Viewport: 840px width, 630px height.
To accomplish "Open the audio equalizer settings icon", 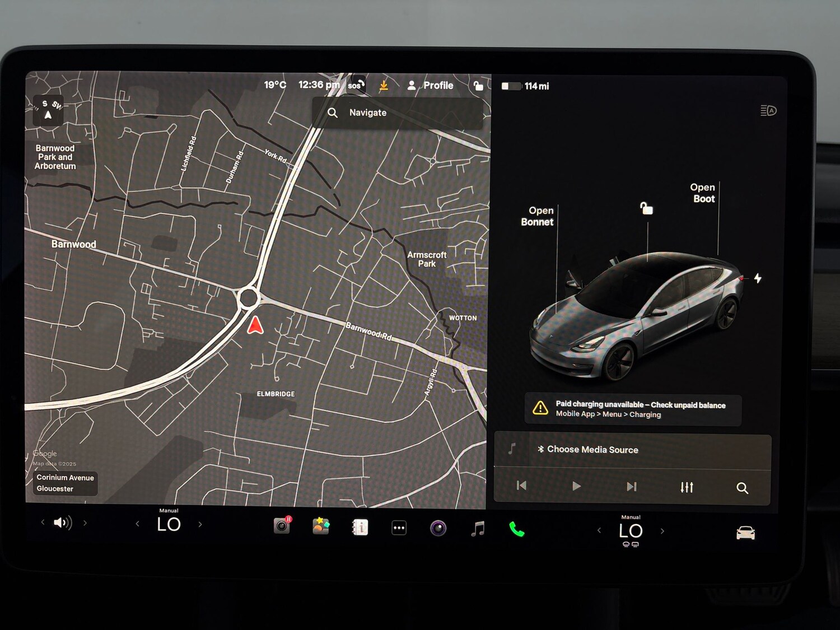I will pyautogui.click(x=687, y=487).
